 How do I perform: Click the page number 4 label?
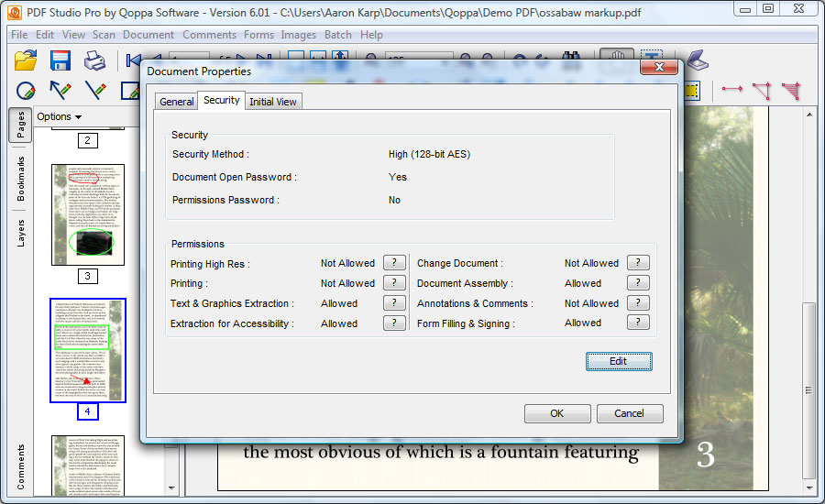tap(87, 412)
